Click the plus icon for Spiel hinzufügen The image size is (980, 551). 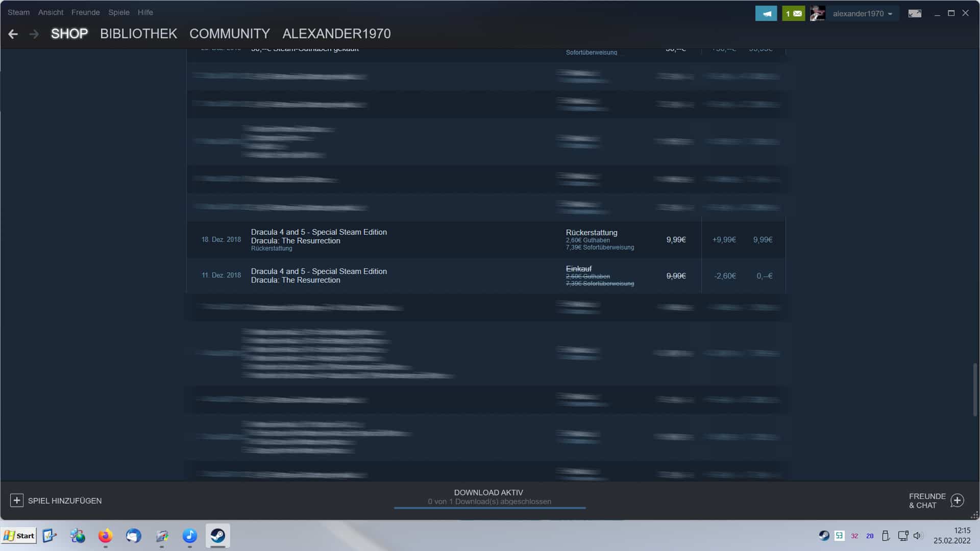17,500
